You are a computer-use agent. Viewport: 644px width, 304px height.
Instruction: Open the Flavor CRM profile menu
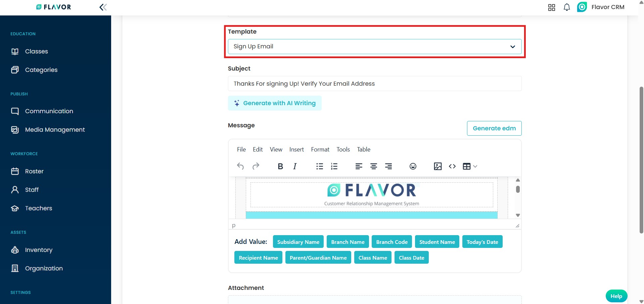pos(601,7)
